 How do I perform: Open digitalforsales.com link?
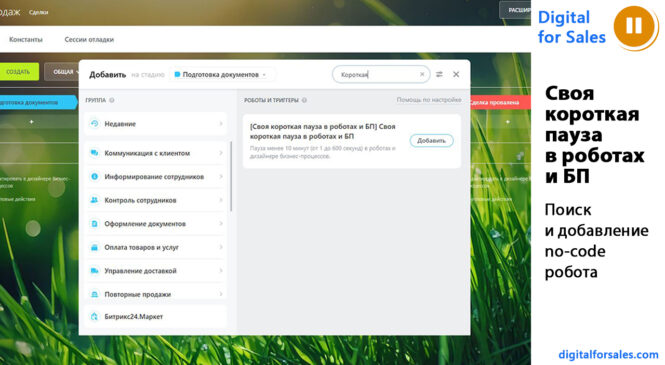608,354
